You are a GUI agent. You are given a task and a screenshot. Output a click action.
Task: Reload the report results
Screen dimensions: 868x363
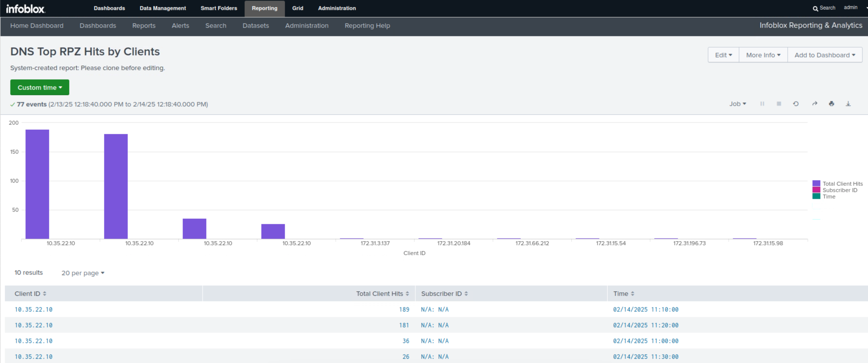click(x=796, y=104)
